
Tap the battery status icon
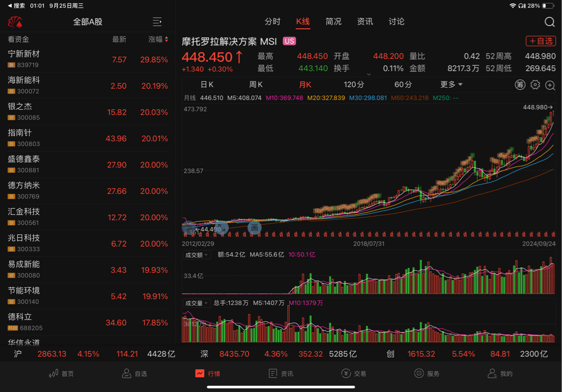click(548, 6)
